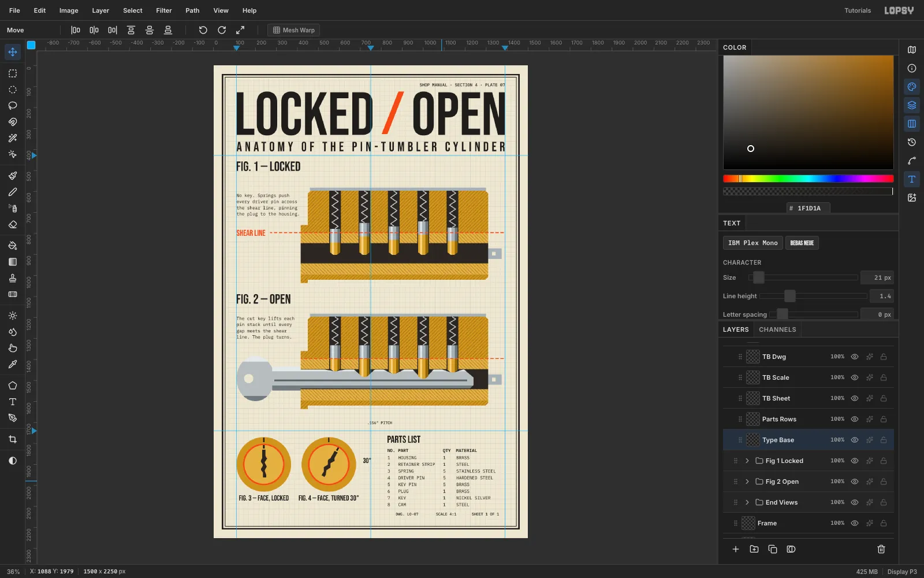
Task: Align left edges of the selection
Action: click(76, 30)
